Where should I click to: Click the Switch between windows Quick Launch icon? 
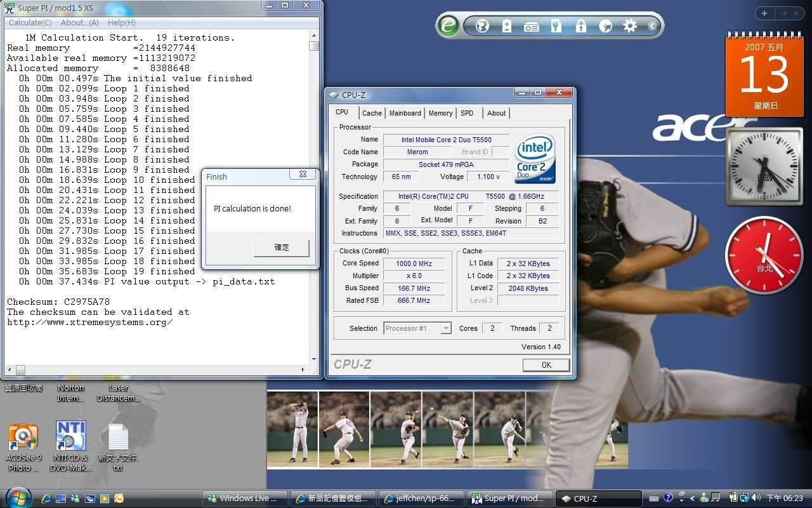(x=90, y=498)
